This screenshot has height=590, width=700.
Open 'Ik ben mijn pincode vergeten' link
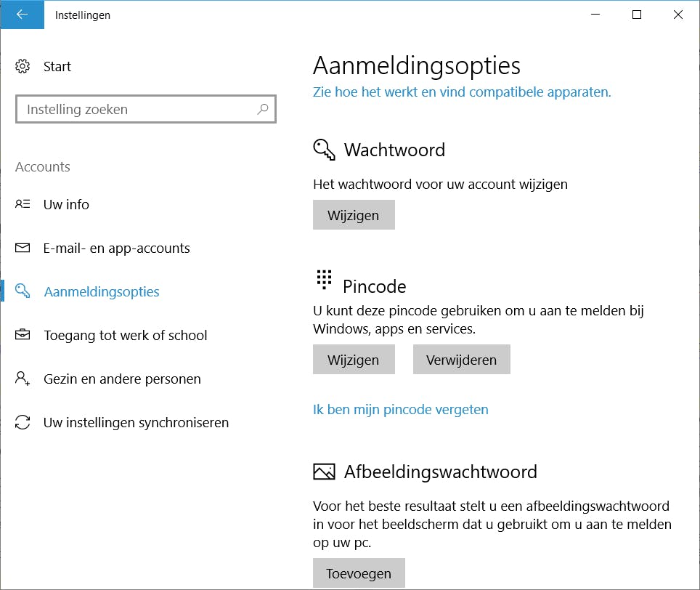400,409
